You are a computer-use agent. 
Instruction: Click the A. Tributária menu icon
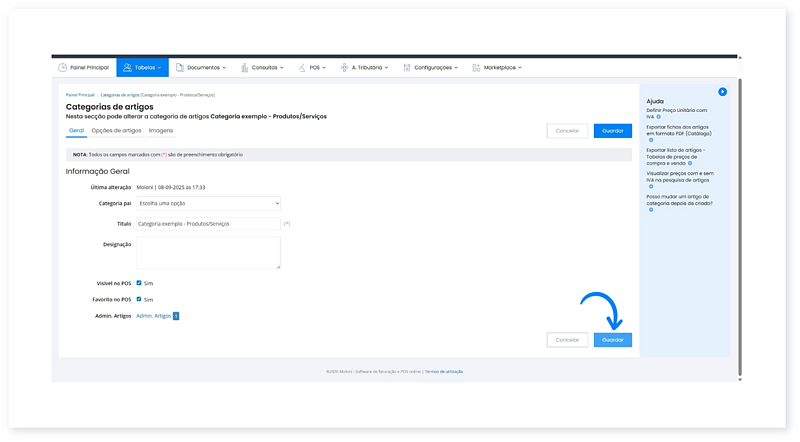click(345, 68)
